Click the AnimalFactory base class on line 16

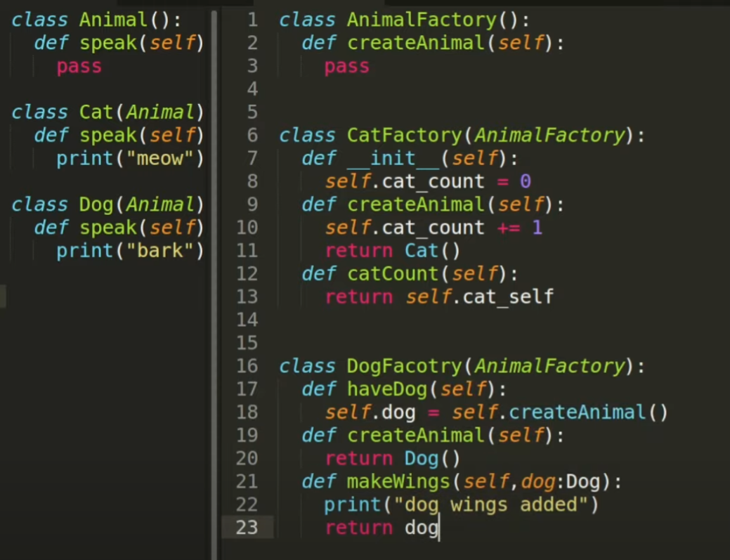pos(549,366)
